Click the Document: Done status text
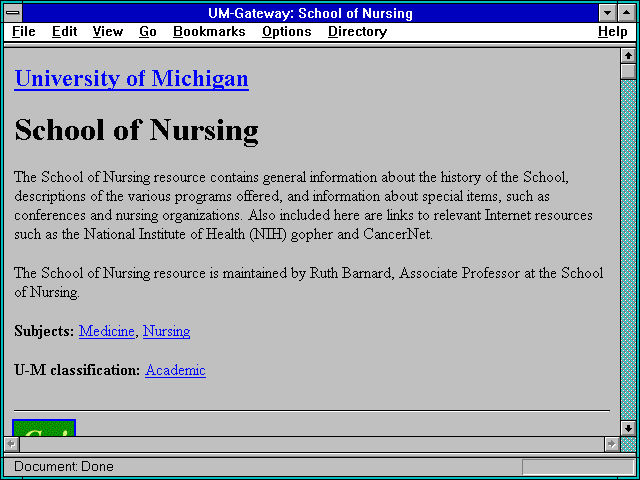640x480 pixels. tap(64, 467)
